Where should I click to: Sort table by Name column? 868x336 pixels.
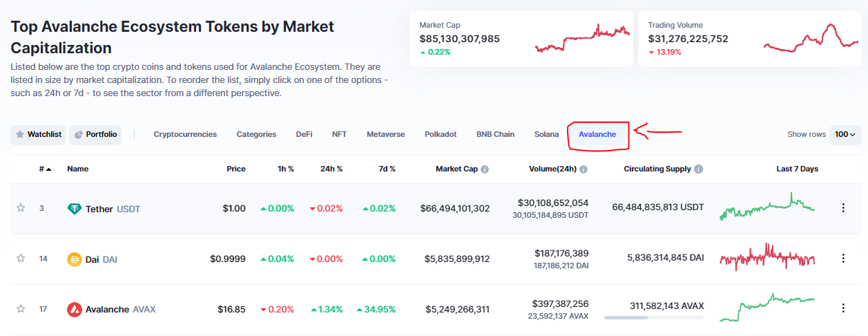77,169
